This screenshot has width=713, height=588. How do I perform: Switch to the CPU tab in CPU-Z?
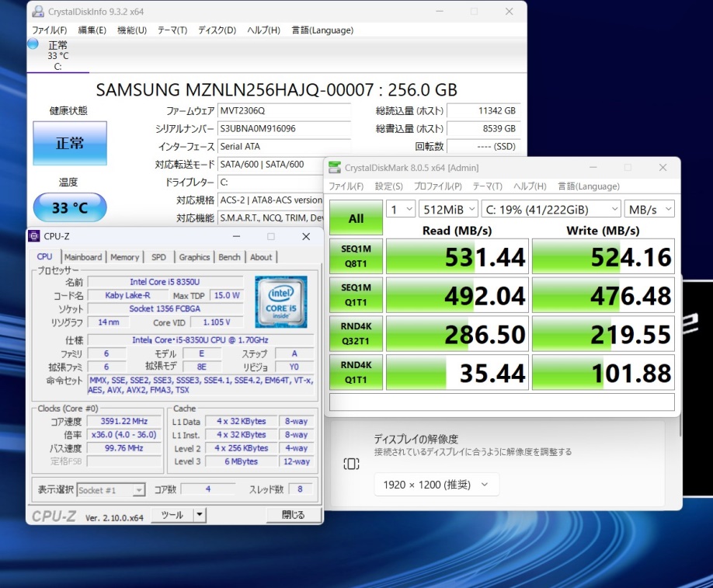pos(44,256)
